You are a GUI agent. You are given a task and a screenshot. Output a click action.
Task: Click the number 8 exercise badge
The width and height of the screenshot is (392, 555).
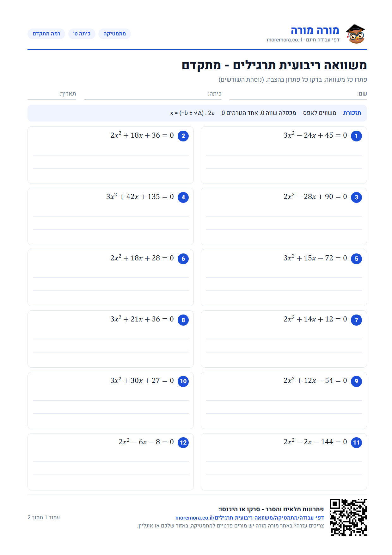183,320
